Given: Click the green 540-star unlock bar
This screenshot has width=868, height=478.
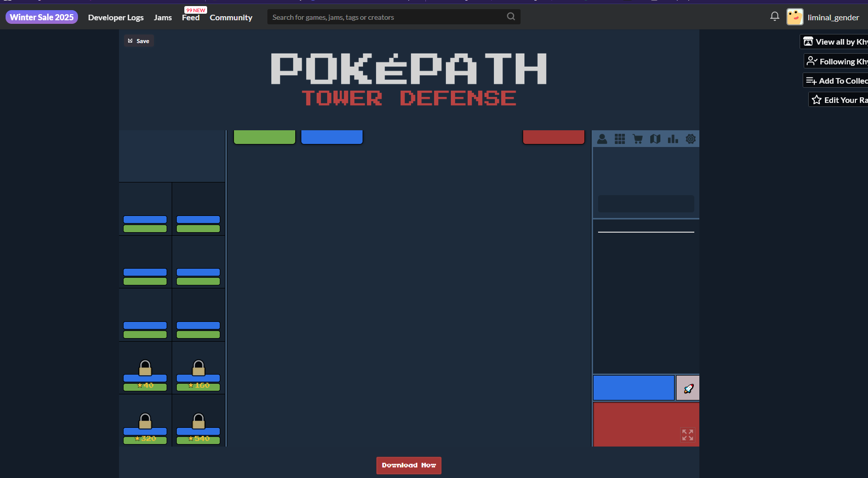Looking at the screenshot, I should [x=199, y=440].
